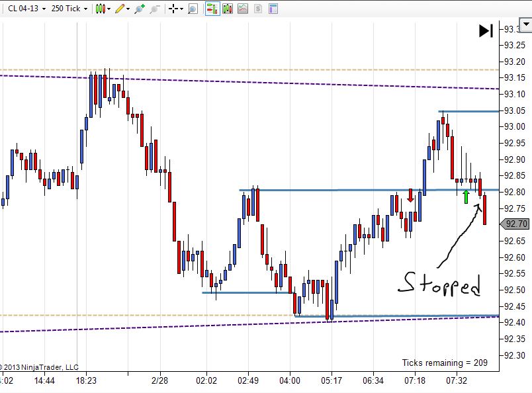The height and width of the screenshot is (393, 532).
Task: Click the lower purple dashed trend line
Action: click(249, 324)
